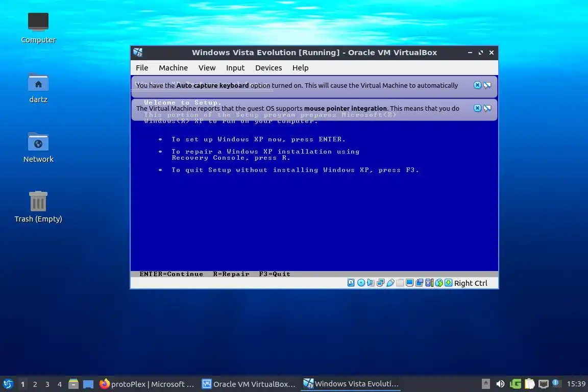The height and width of the screenshot is (392, 588).
Task: Open the dartz home folder icon
Action: pos(38,88)
